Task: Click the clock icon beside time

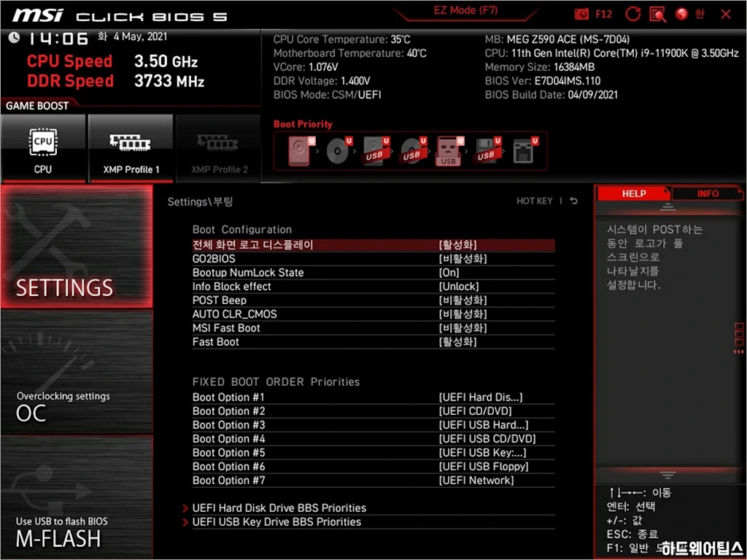Action: coord(14,37)
